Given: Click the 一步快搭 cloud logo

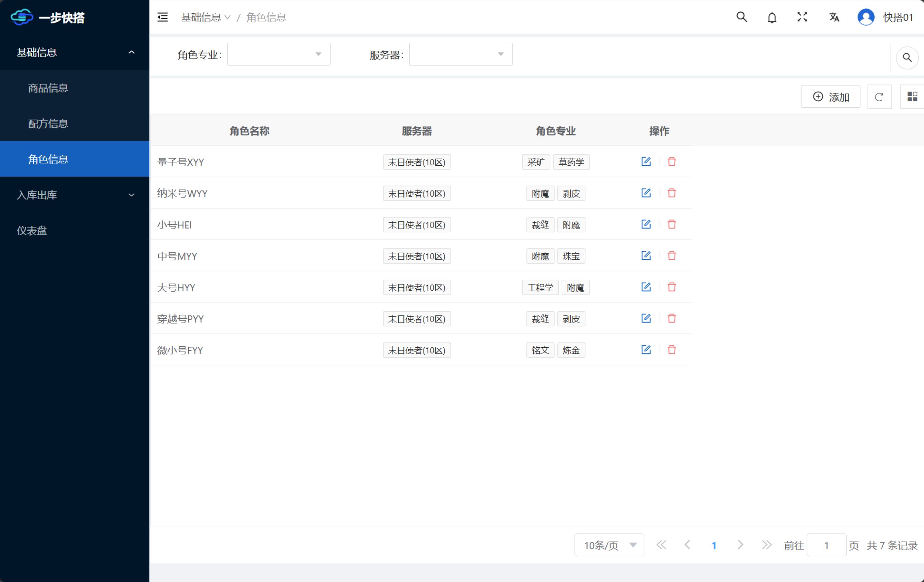Looking at the screenshot, I should click(22, 17).
